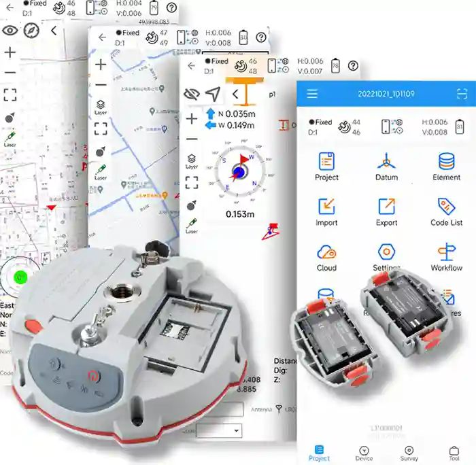Zoom in with plus in leftmost screen
Screen dimensions: 476x465
pos(10,52)
